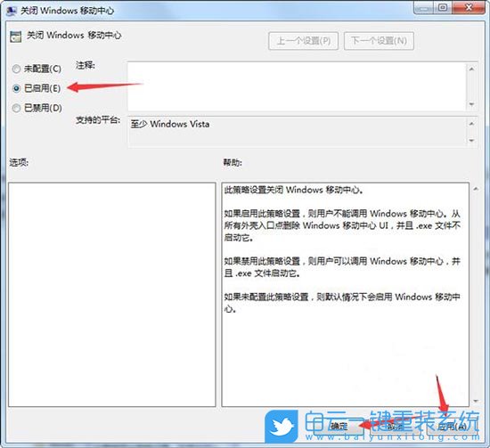This screenshot has height=448, width=490.
Task: Click inside the 注释 comment text box
Action: point(297,86)
